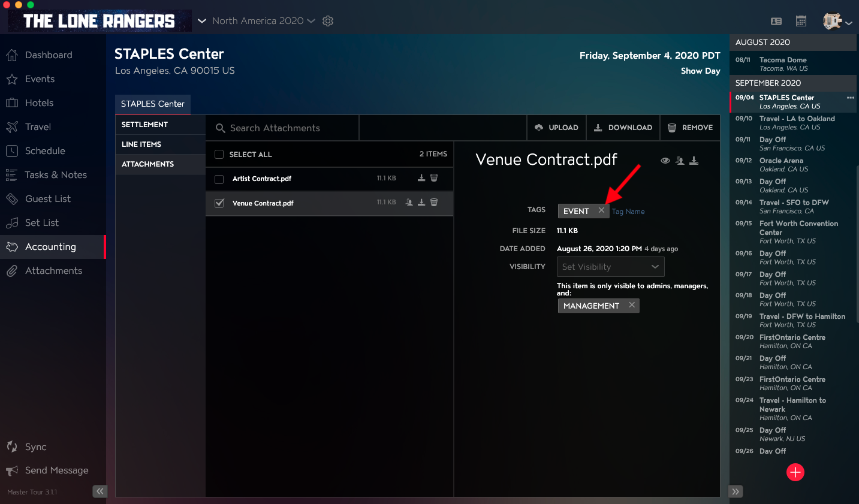Click the Schedule clock icon
Image resolution: width=859 pixels, height=504 pixels.
pos(12,151)
